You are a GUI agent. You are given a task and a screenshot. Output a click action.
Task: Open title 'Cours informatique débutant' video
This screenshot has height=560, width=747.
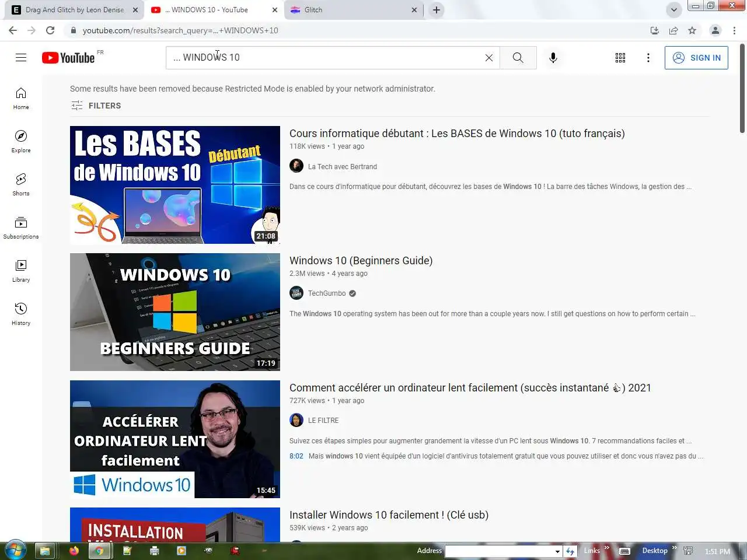click(457, 134)
